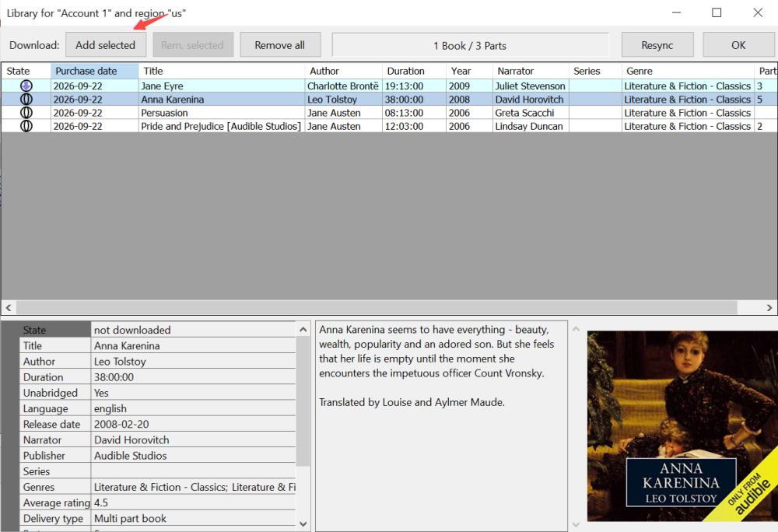Click the Audible Studios publisher value

tap(194, 456)
